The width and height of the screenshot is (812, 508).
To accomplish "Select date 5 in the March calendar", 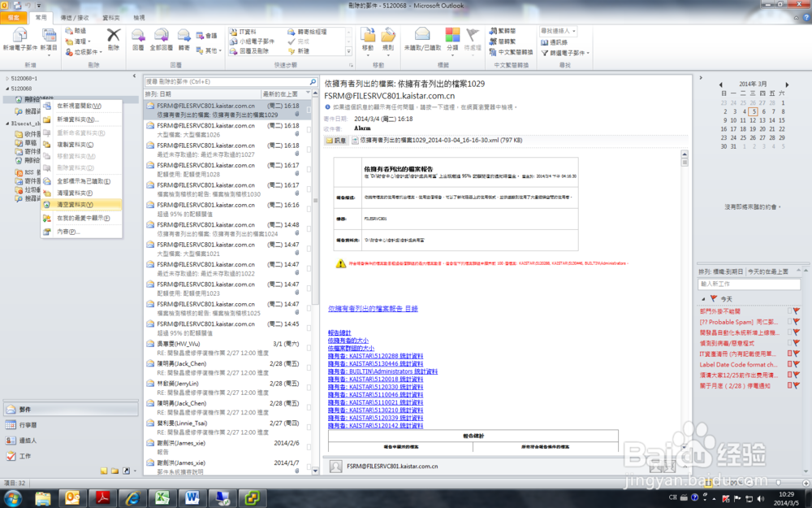I will tap(754, 111).
